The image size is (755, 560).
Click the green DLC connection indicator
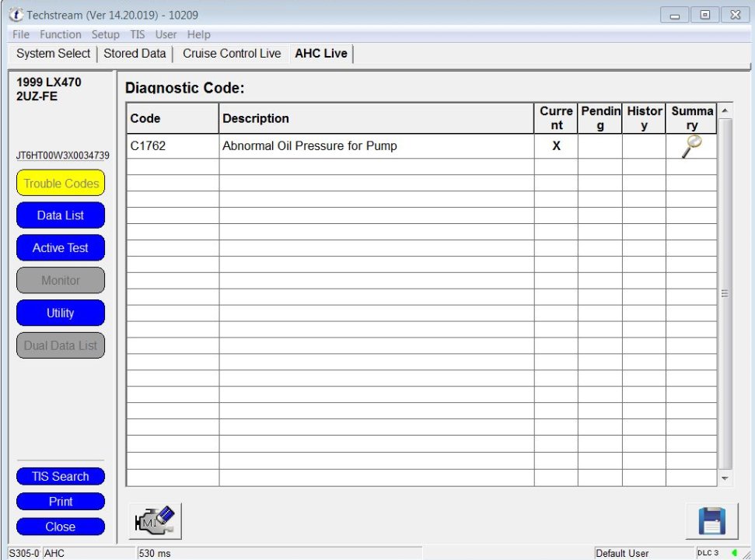(735, 553)
